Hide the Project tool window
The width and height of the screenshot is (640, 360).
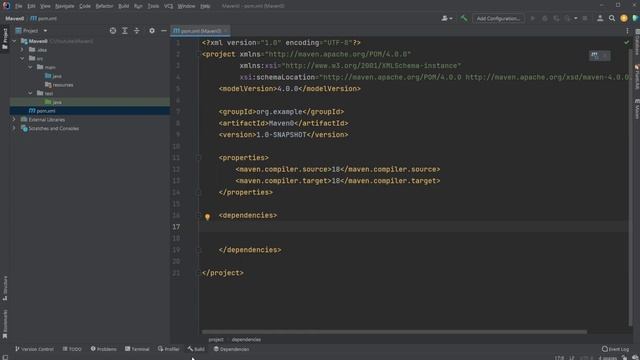coord(164,31)
